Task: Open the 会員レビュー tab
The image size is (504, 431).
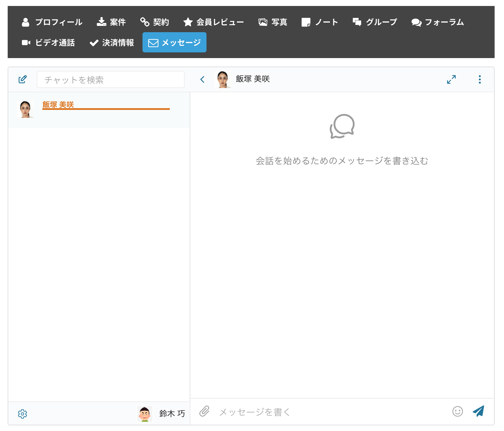Action: pyautogui.click(x=213, y=22)
